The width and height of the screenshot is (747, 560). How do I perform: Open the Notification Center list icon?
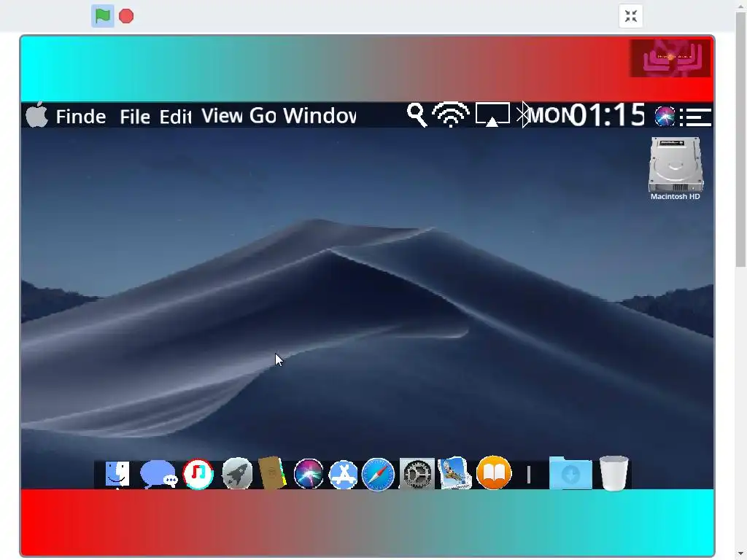(695, 117)
